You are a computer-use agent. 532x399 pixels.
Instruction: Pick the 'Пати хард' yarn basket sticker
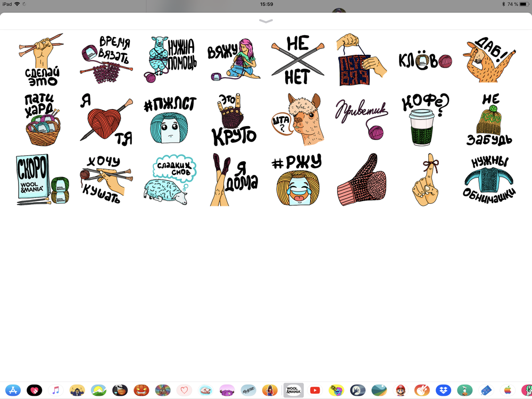42,119
